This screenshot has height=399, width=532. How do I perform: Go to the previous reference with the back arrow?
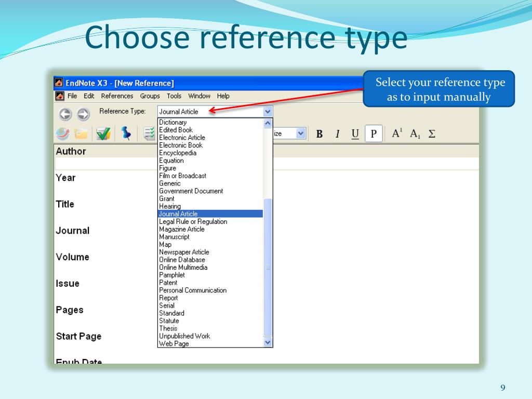pos(65,114)
